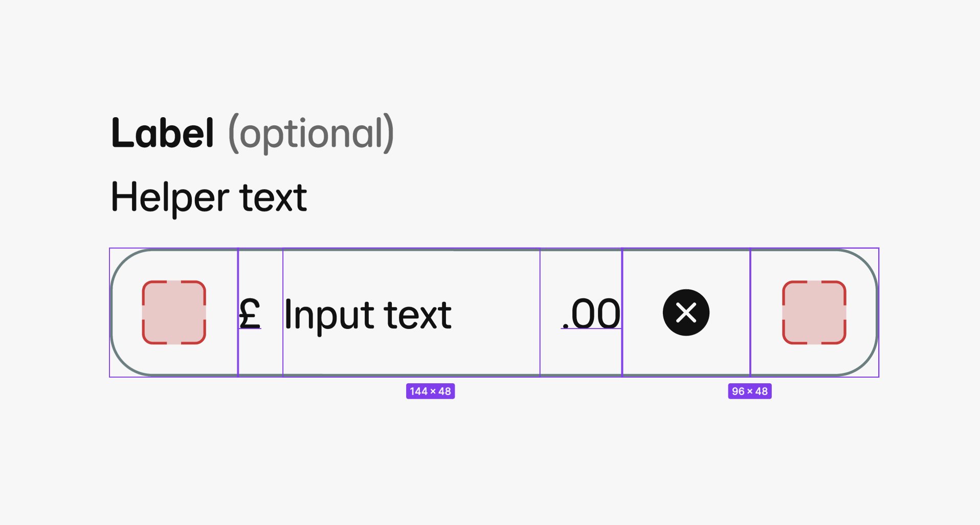The image size is (980, 525).
Task: Click the word "Input" inside the field
Action: click(x=329, y=315)
